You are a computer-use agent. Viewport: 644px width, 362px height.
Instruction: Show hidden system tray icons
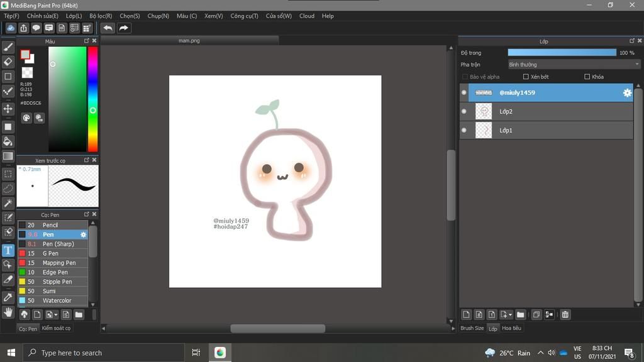[x=540, y=353]
